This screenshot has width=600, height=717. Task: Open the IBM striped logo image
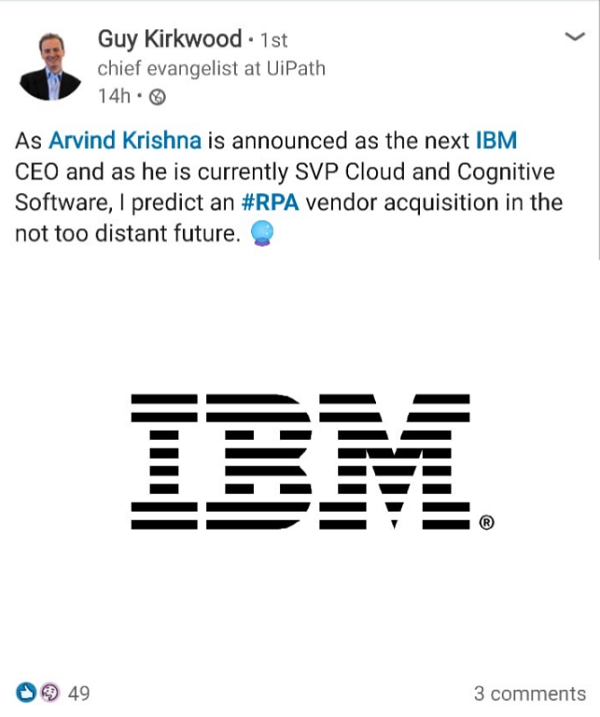[x=300, y=462]
